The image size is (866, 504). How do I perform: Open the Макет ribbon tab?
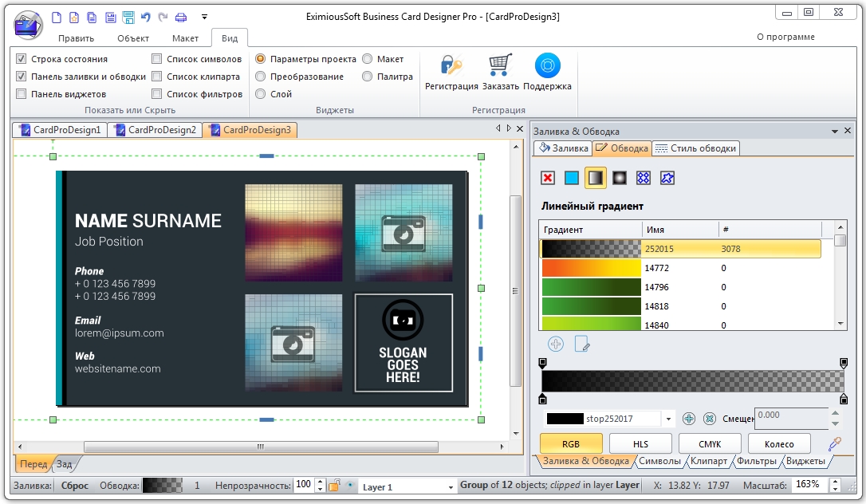[x=185, y=38]
